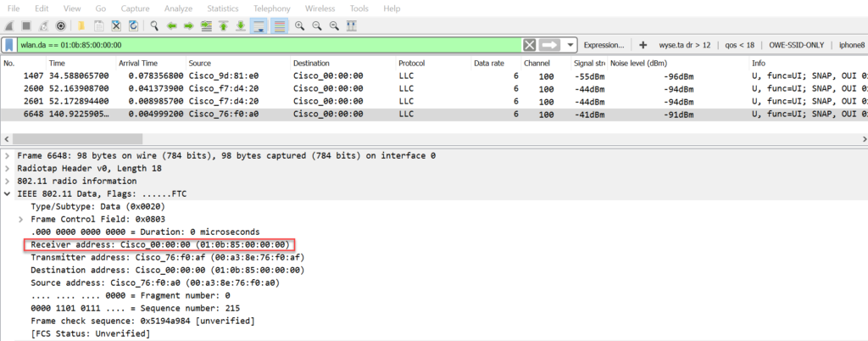Image resolution: width=868 pixels, height=341 pixels.
Task: Open the recent display filters dropdown arrow
Action: coord(571,45)
